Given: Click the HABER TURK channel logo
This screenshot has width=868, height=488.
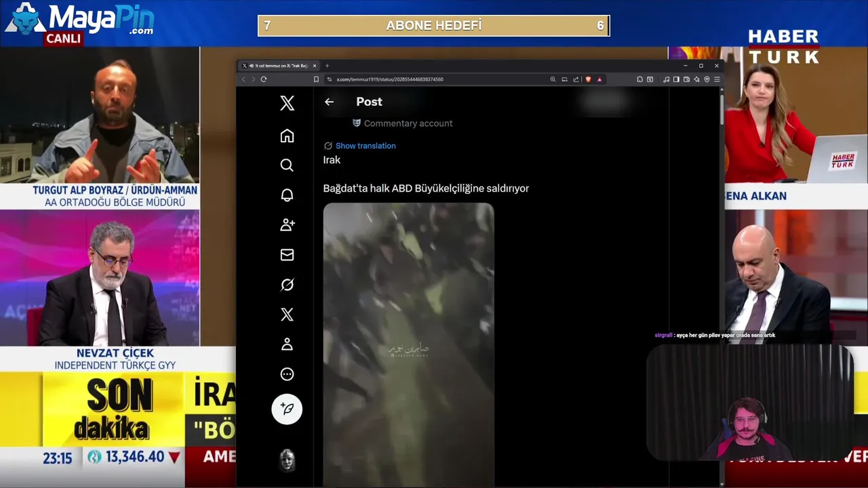Looking at the screenshot, I should click(783, 46).
